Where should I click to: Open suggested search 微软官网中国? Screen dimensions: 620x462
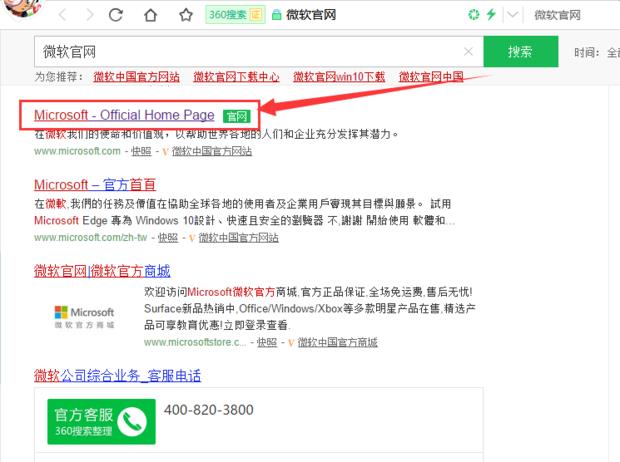click(x=431, y=77)
